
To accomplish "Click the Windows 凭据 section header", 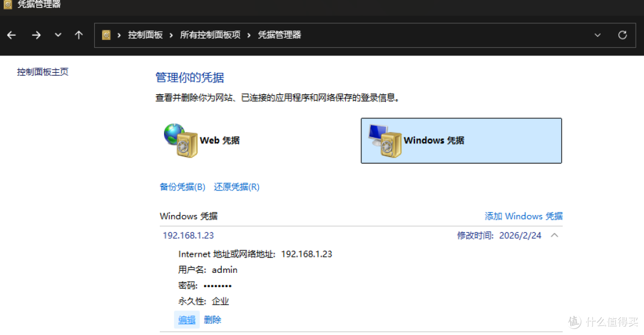I will pos(188,216).
